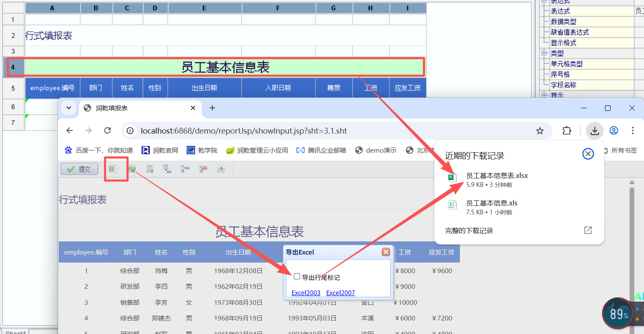Click the Export Excel toolbar icon

[112, 169]
